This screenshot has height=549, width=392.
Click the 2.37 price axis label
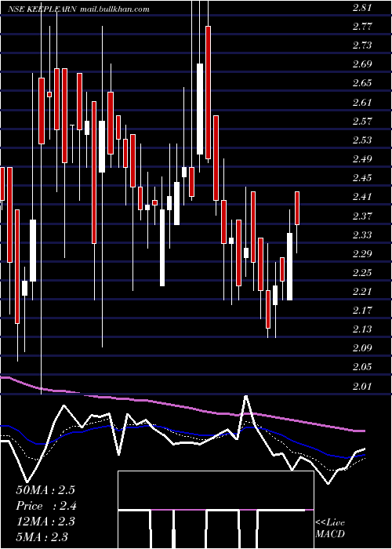click(362, 216)
